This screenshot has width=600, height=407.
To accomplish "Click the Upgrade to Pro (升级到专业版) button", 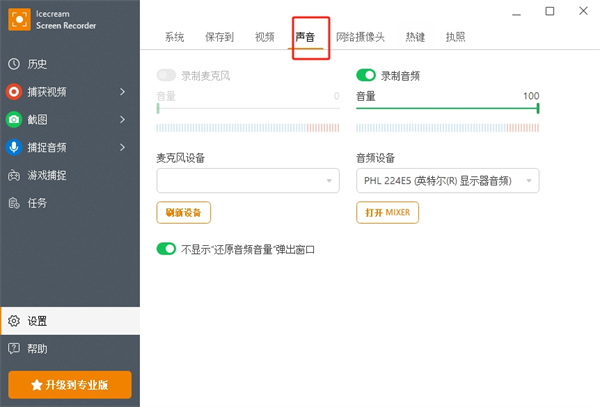I will 70,385.
